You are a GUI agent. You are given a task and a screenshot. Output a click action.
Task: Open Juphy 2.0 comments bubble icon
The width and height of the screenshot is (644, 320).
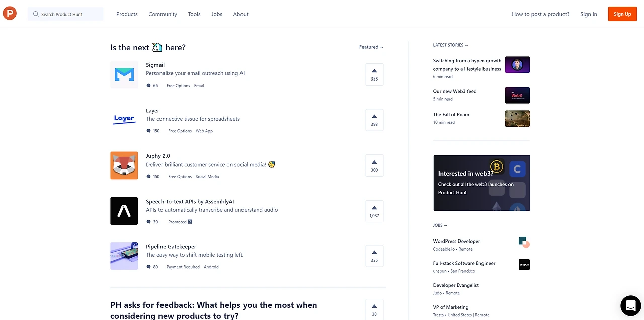[148, 177]
